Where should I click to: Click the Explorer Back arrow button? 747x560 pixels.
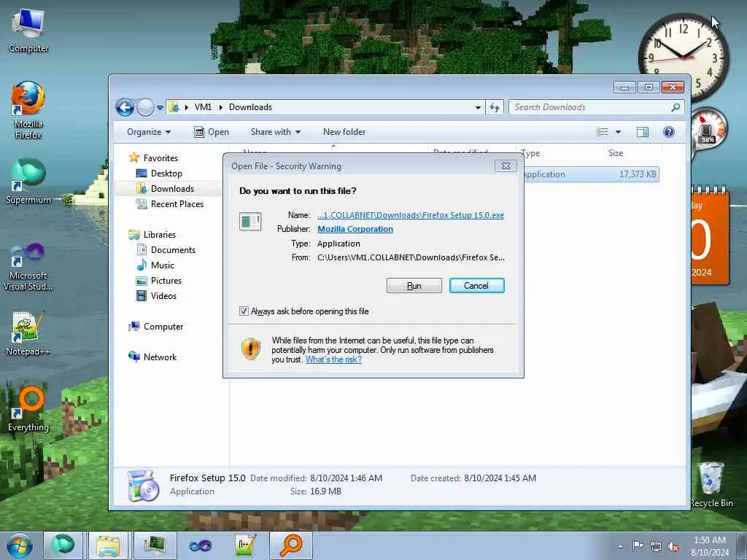[x=125, y=108]
